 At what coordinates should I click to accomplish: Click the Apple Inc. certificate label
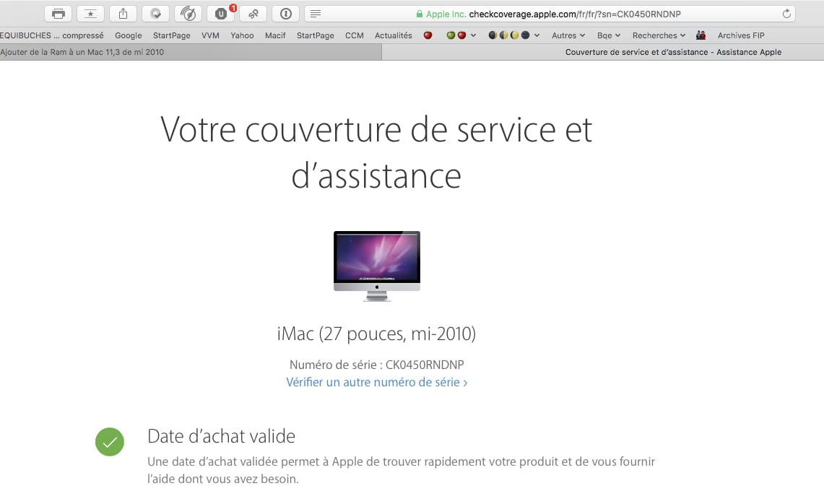pos(446,14)
